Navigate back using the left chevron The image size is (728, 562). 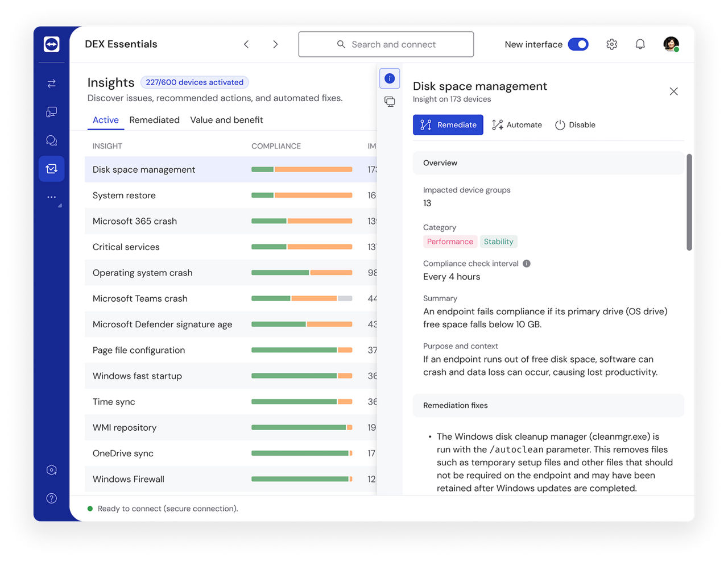pyautogui.click(x=246, y=44)
